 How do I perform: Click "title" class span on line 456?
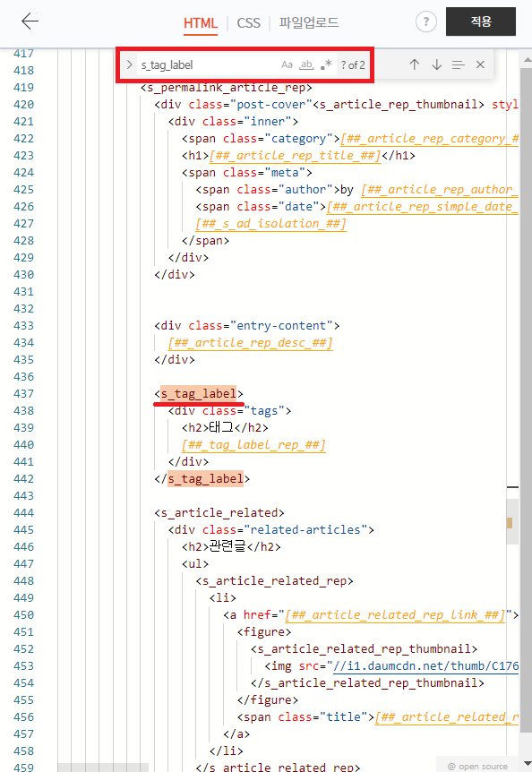[x=305, y=717]
